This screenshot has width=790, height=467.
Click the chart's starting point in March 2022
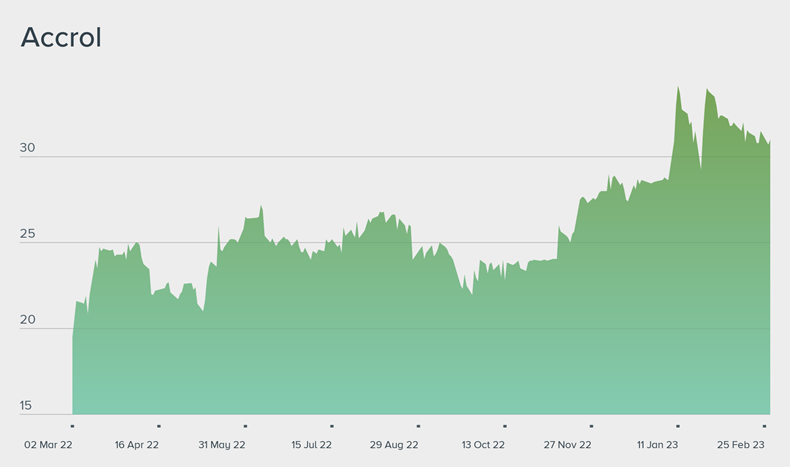(x=73, y=334)
